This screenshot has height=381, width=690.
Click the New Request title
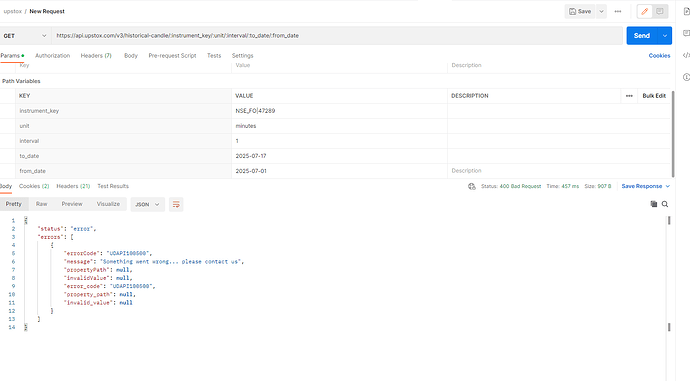47,11
